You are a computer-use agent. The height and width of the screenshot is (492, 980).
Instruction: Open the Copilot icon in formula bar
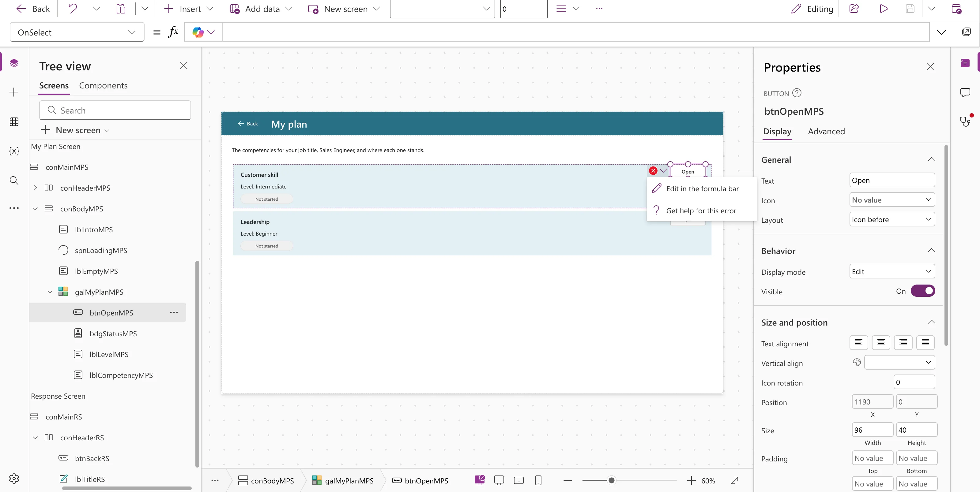pyautogui.click(x=198, y=32)
